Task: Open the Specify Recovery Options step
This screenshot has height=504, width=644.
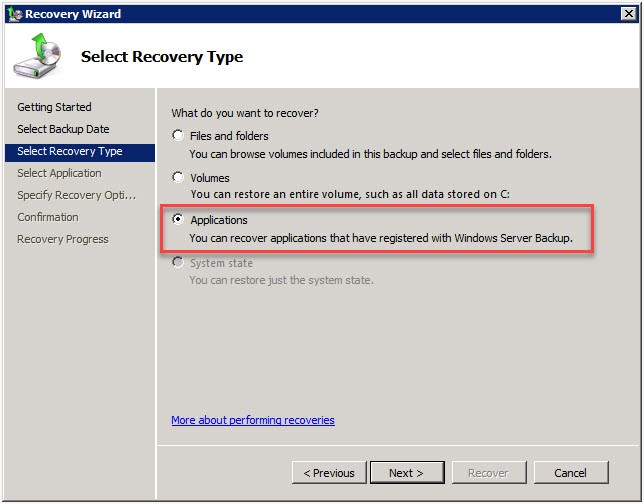Action: point(76,195)
